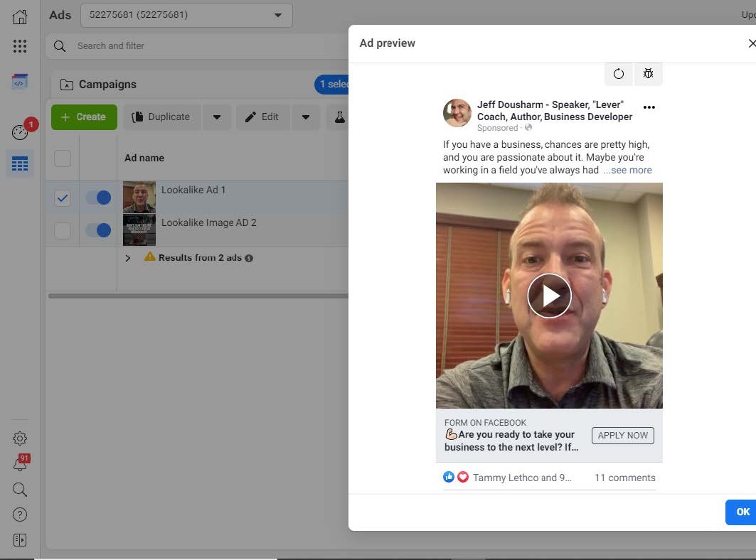Open settings gear in left sidebar
The height and width of the screenshot is (560, 756).
point(20,438)
